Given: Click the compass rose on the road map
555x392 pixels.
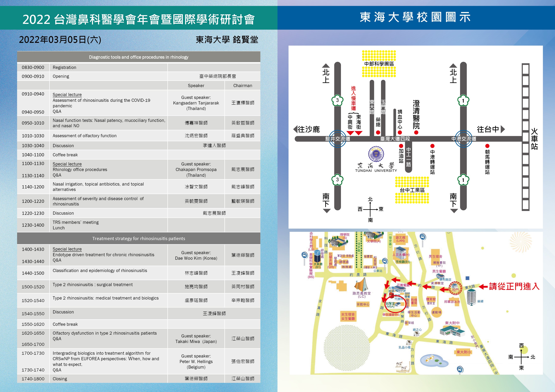Looking at the screenshot, I should pos(370,209).
